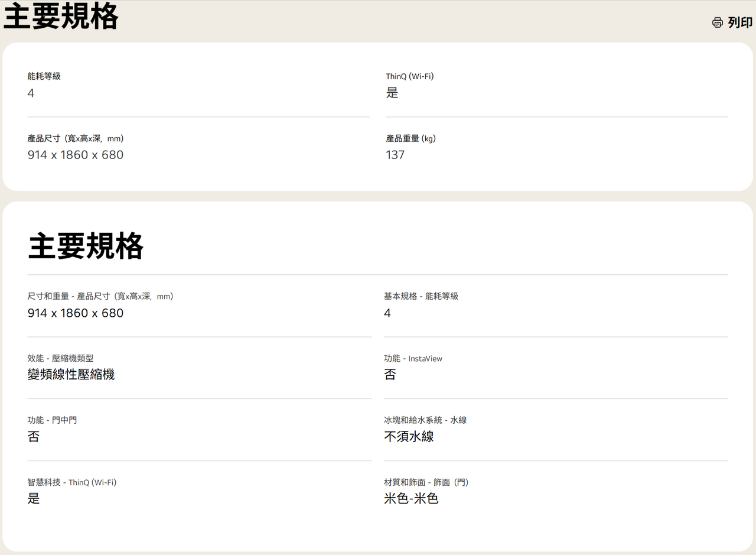Click the 能耗等級 label in the top card

44,76
